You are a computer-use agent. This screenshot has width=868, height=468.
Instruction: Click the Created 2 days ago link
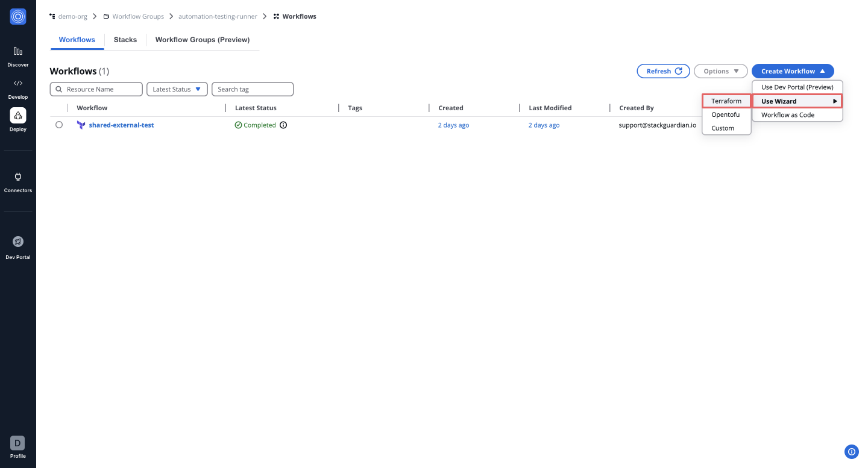pyautogui.click(x=453, y=125)
